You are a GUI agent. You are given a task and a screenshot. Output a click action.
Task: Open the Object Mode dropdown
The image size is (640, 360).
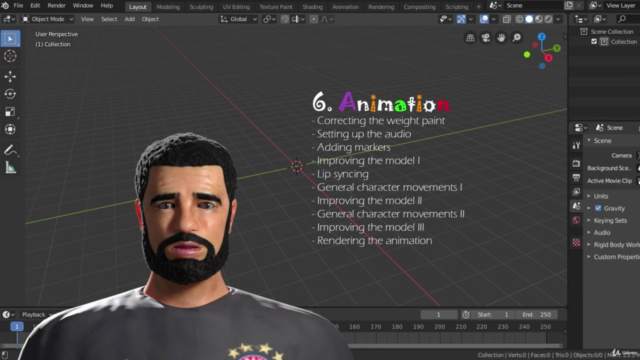pos(47,19)
